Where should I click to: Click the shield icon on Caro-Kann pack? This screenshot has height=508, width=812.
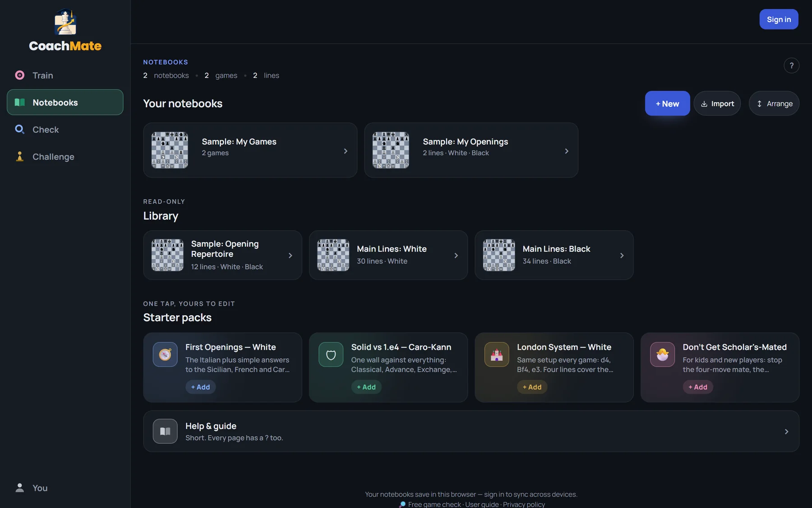[x=331, y=354]
